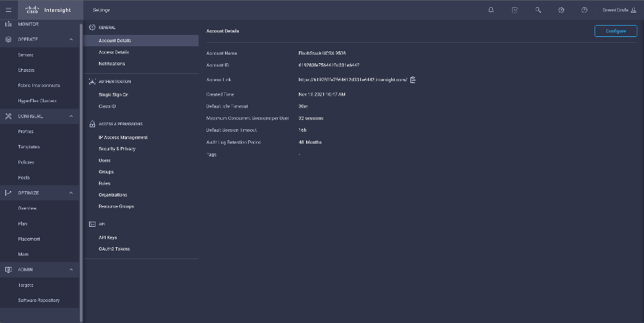
Task: Click the Authentication section icon
Action: coord(92,81)
